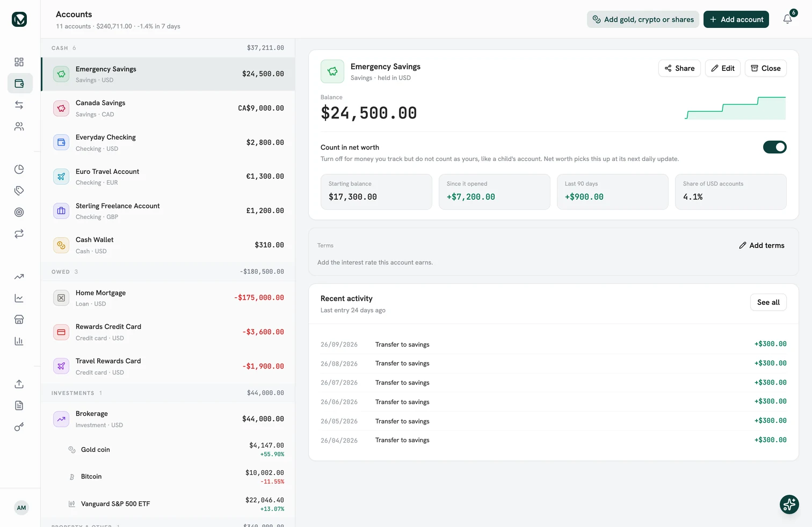Select the Everyday Checking account
Screen dimensions: 812x527
pos(168,143)
